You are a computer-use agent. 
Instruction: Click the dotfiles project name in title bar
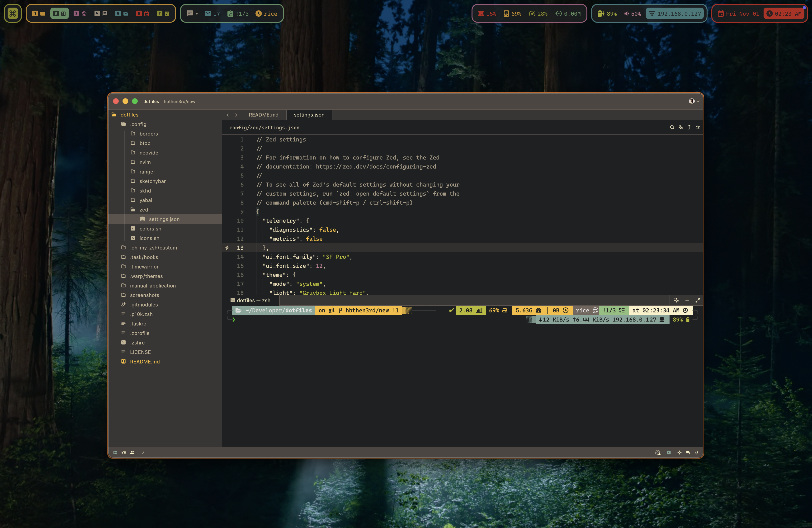coord(151,101)
